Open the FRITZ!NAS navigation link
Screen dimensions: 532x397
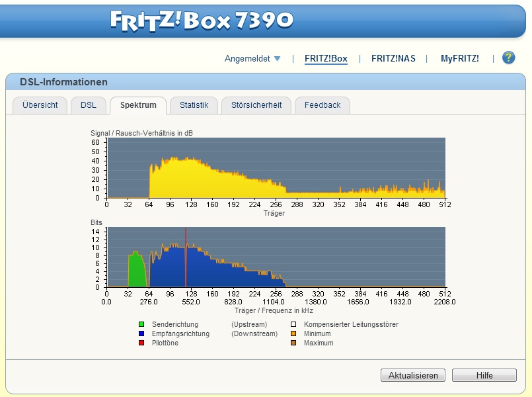(393, 58)
